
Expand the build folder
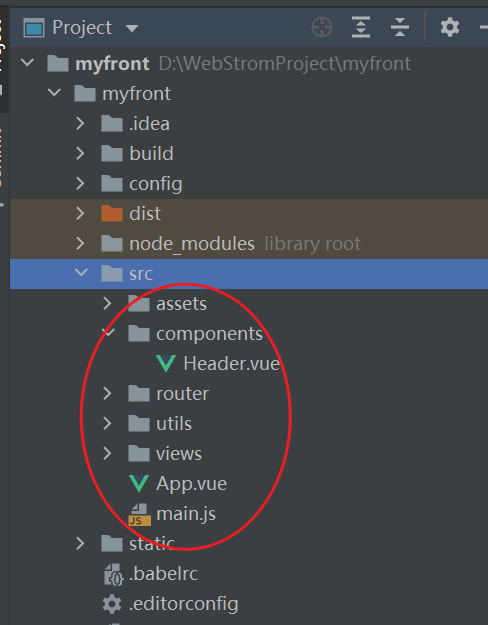[80, 153]
